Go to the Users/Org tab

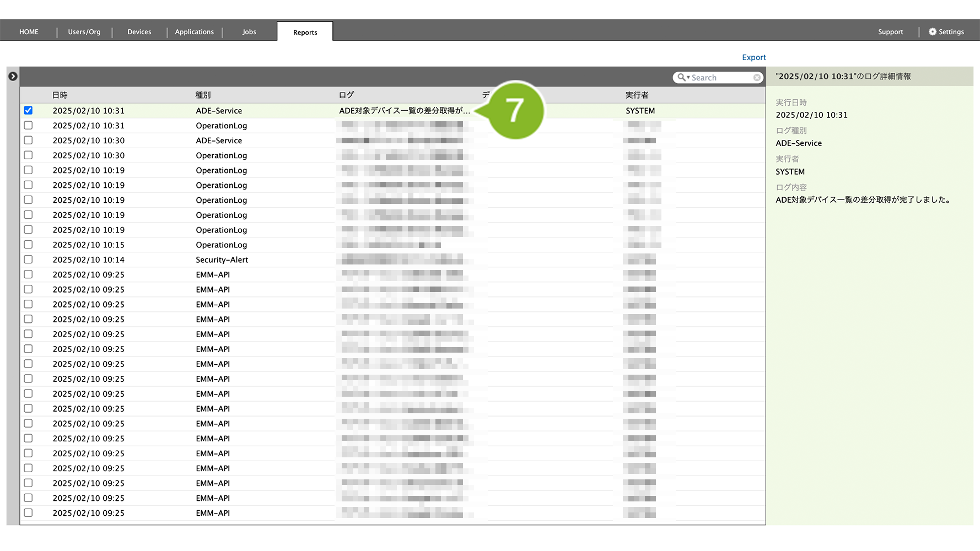(84, 32)
